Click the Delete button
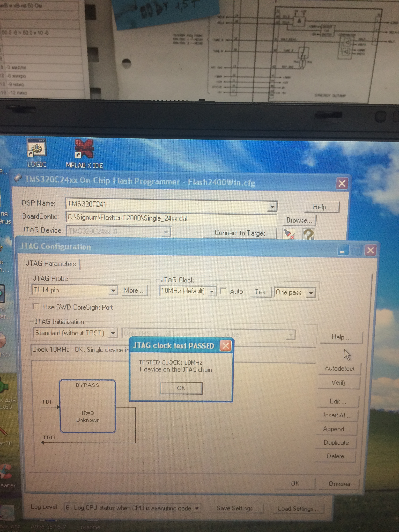Screen dimensions: 399x532 [335, 456]
